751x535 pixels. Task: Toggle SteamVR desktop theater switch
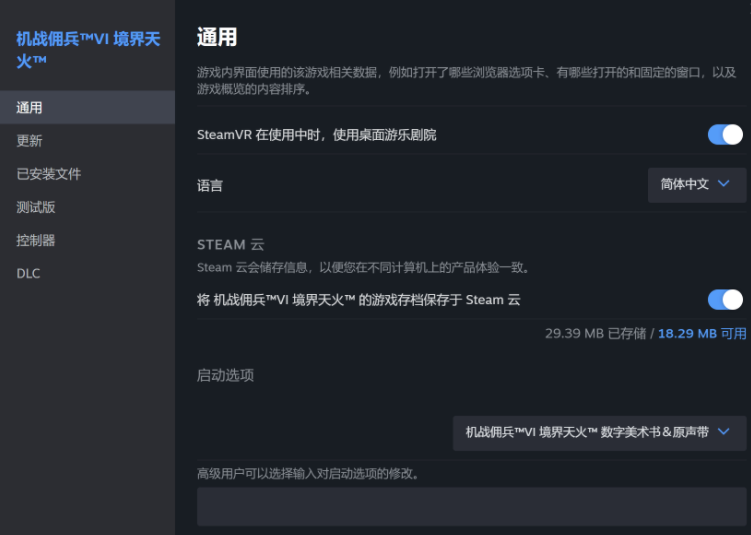pyautogui.click(x=725, y=135)
